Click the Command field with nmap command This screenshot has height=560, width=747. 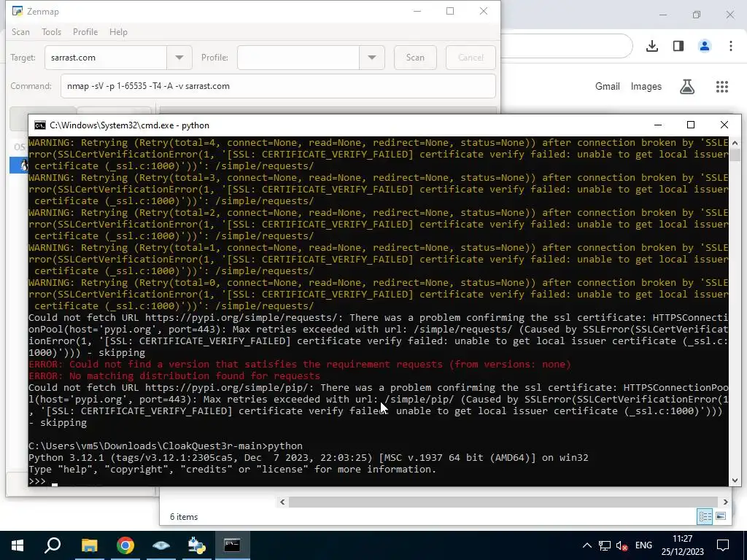[x=278, y=86]
